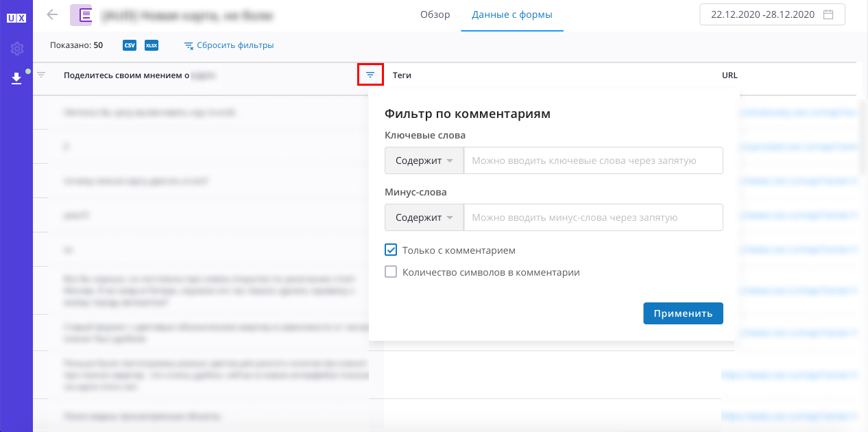Select the "Данные с формы" tab
Viewport: 868px width, 432px height.
tap(512, 14)
